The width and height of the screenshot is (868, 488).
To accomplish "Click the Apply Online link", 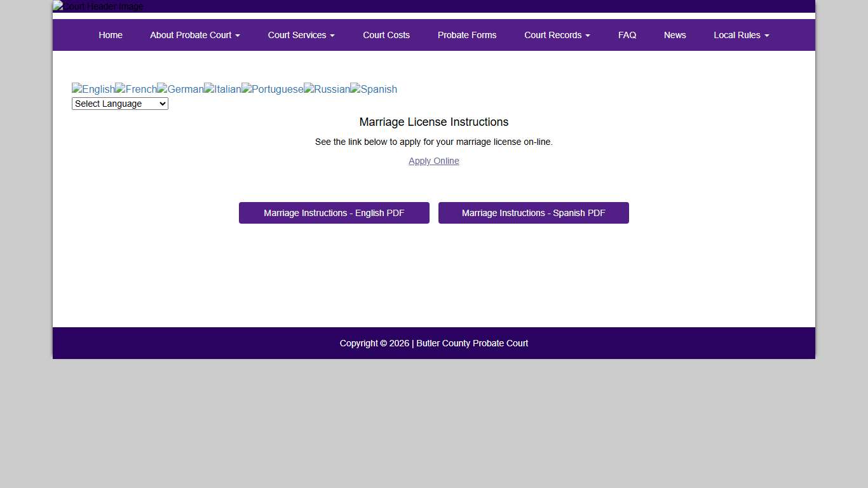I will 434,161.
